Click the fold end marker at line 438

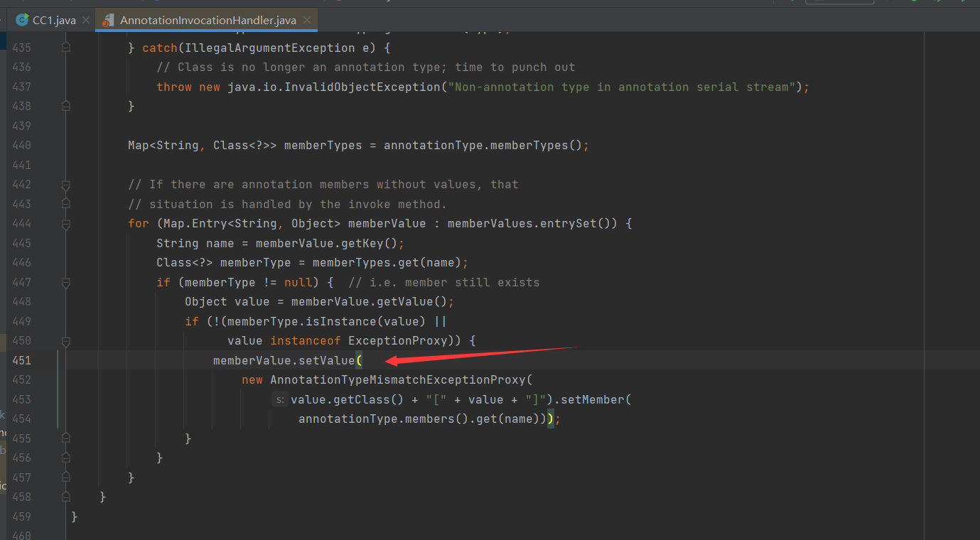click(x=66, y=106)
